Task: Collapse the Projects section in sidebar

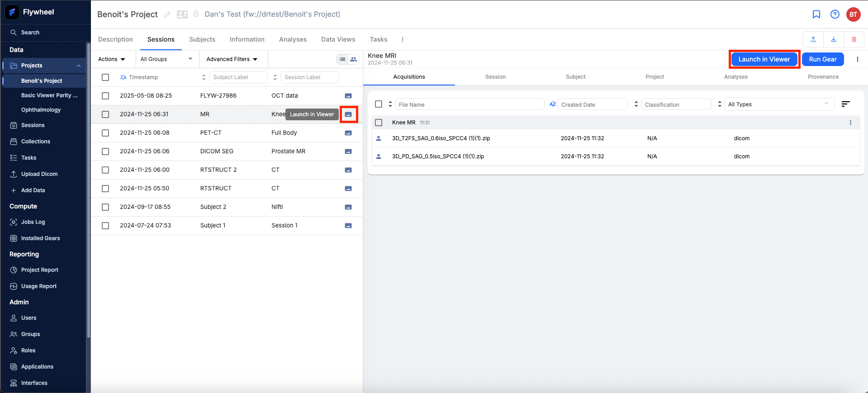Action: coord(79,66)
